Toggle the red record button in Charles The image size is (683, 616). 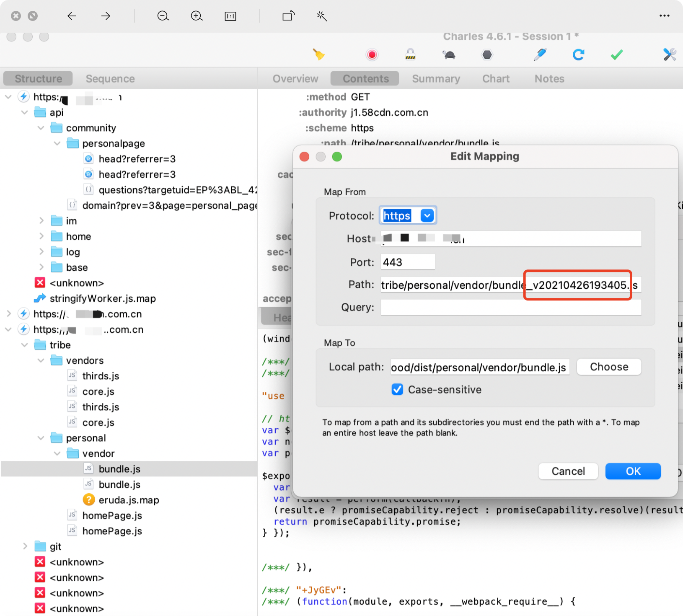372,55
